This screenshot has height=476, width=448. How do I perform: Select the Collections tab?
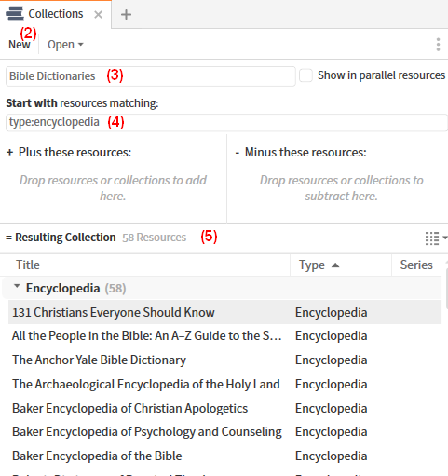click(56, 14)
